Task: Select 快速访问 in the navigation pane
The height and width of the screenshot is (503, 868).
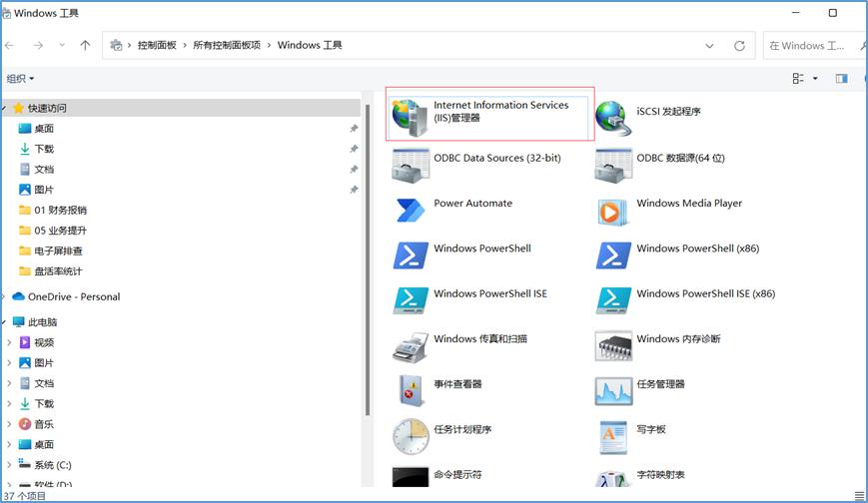Action: pyautogui.click(x=182, y=108)
